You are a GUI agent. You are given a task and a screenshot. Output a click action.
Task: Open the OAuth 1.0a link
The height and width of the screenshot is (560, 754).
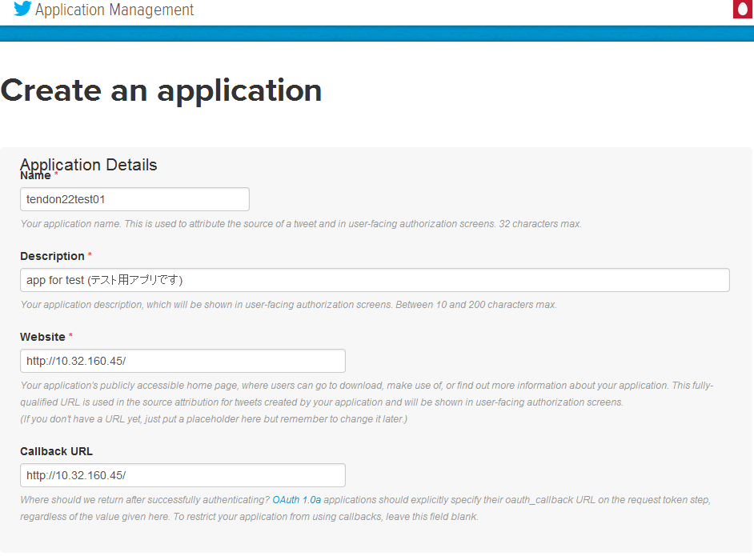tap(297, 500)
